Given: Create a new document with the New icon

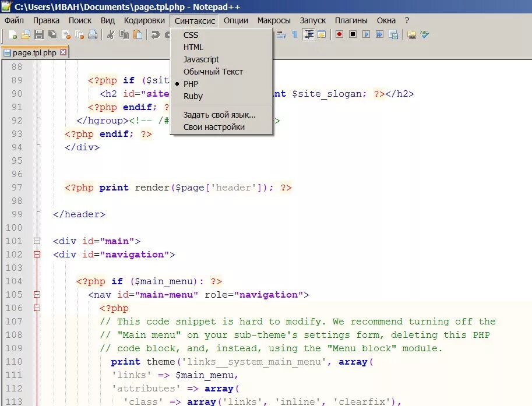Looking at the screenshot, I should [x=12, y=34].
